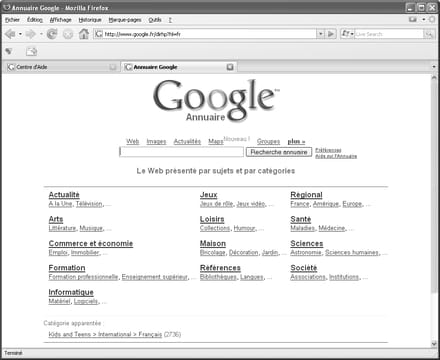The height and width of the screenshot is (360, 440).
Task: Open the Sciences category
Action: 307,243
